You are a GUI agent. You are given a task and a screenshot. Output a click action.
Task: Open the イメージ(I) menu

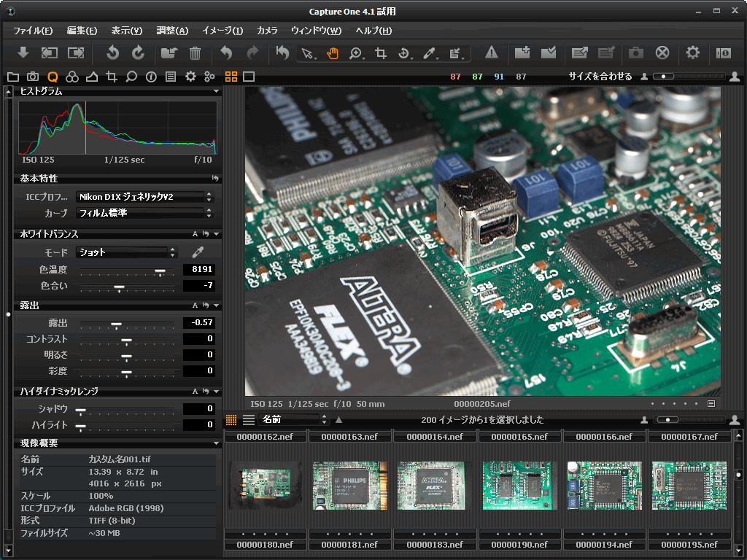click(x=222, y=31)
